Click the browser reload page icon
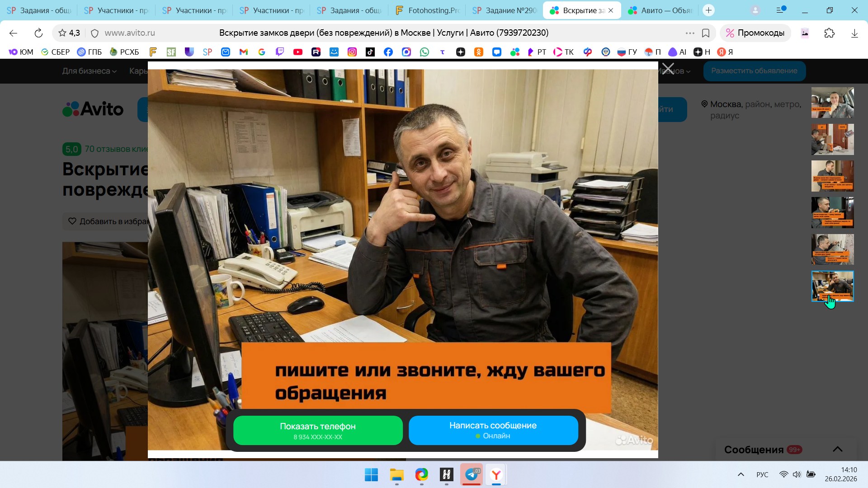 coord(38,33)
